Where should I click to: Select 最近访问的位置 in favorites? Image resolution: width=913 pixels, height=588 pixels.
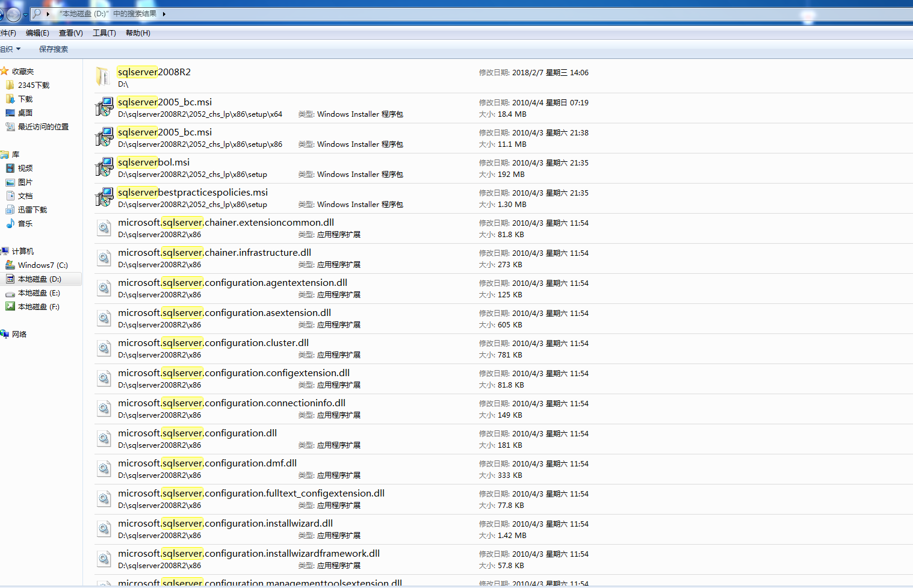tap(43, 126)
